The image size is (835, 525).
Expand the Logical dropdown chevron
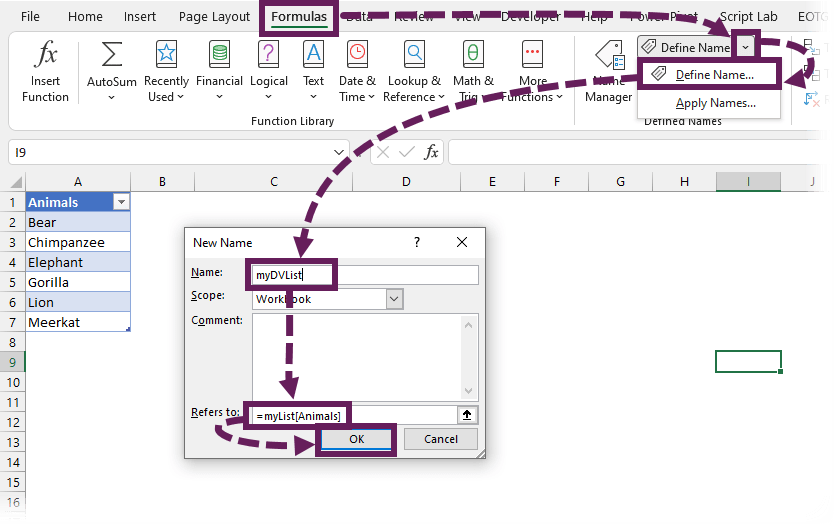tap(268, 97)
